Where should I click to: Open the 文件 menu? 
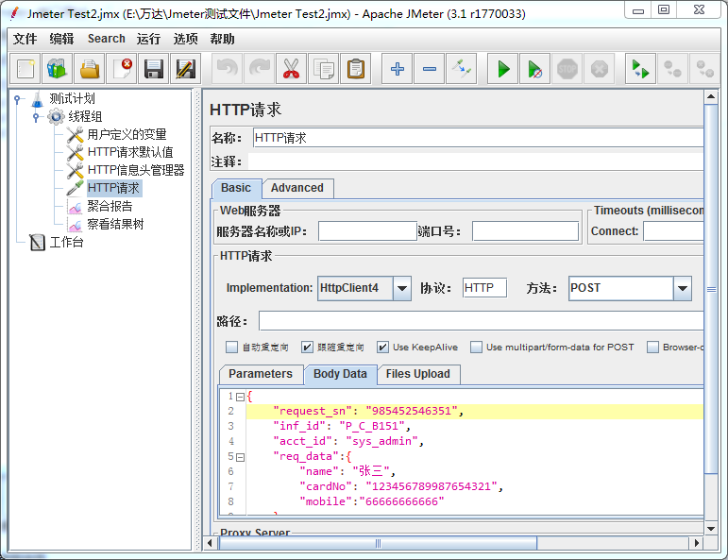25,39
